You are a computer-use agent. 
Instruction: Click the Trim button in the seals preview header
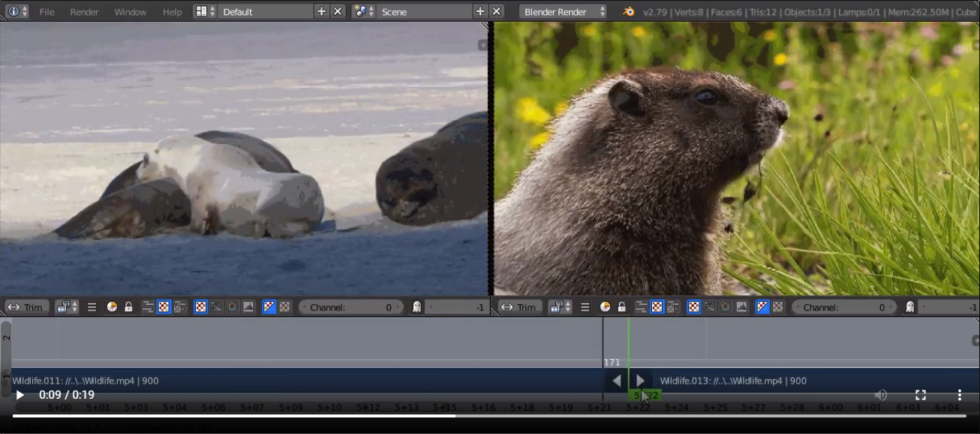[27, 307]
